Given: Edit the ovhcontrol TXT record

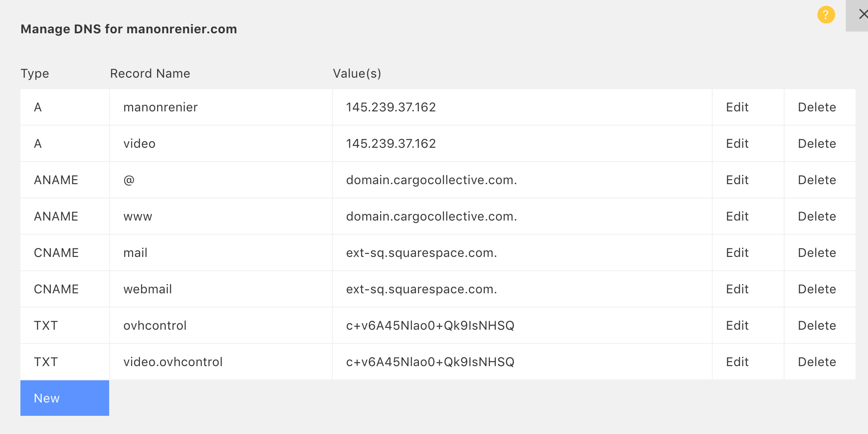Looking at the screenshot, I should click(737, 326).
